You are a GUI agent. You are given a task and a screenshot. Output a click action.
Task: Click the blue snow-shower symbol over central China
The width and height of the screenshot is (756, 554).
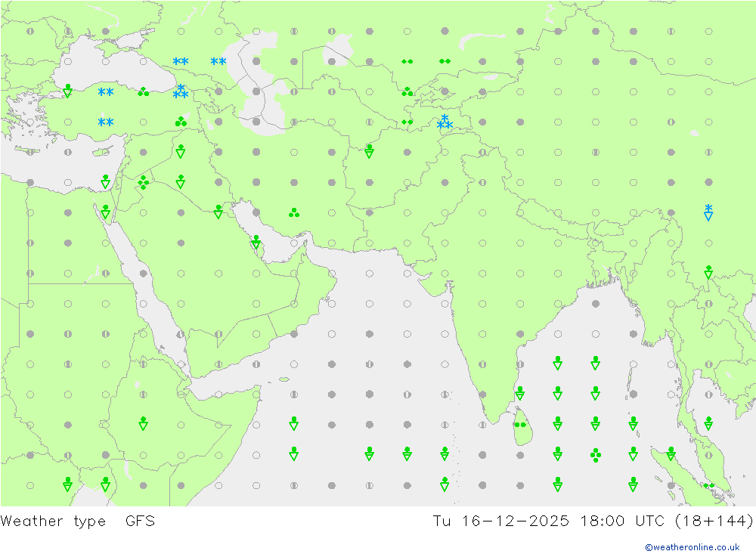click(708, 212)
